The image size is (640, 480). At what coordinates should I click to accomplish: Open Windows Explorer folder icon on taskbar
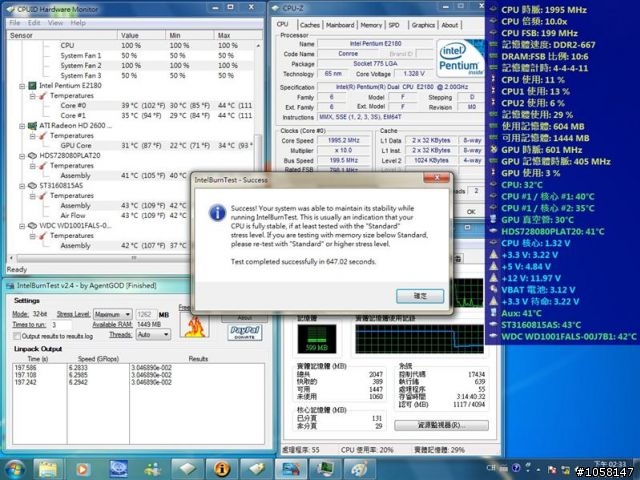point(48,469)
